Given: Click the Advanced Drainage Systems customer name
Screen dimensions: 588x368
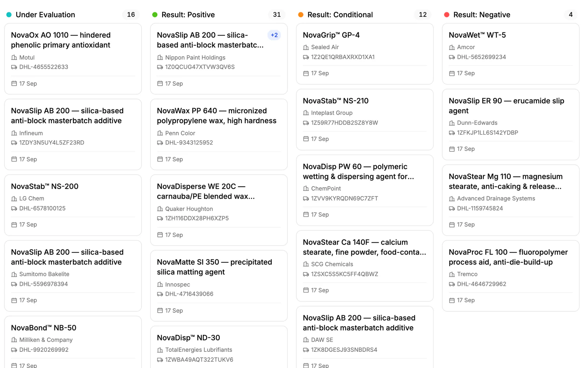Looking at the screenshot, I should click(x=496, y=198).
